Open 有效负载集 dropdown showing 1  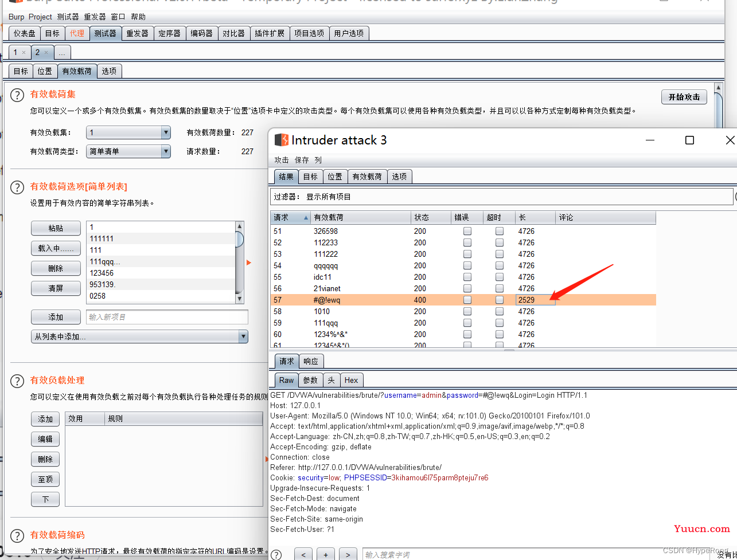click(x=128, y=132)
